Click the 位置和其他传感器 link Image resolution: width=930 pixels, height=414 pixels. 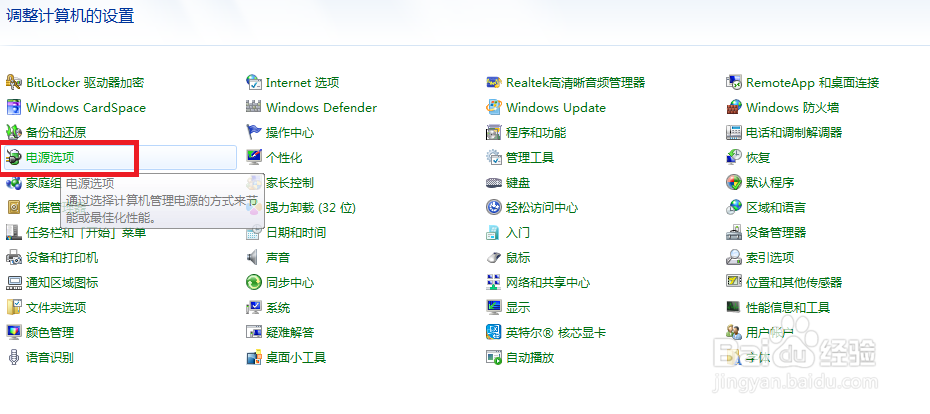tap(794, 282)
